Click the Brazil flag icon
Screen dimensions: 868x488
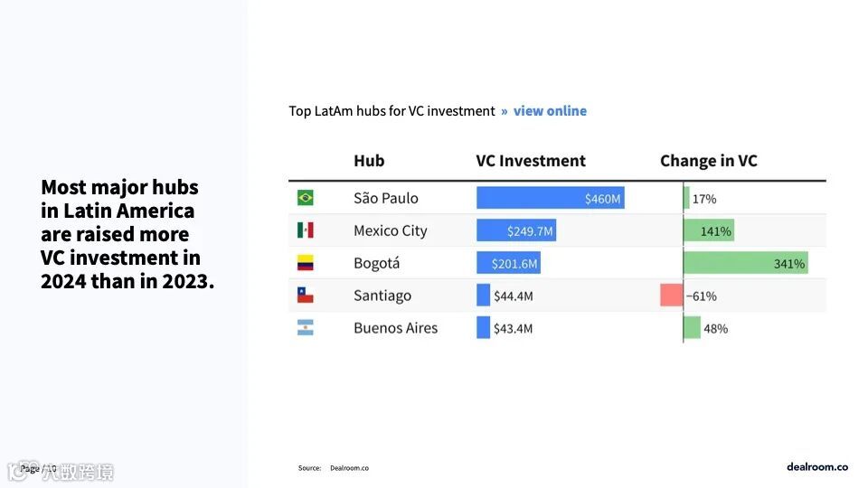(x=305, y=198)
